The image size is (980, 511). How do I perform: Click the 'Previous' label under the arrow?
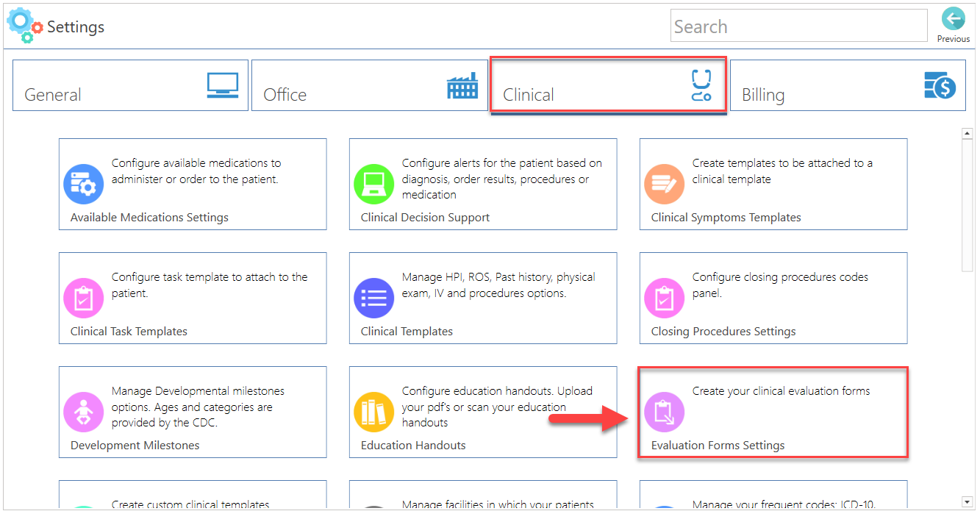(954, 39)
